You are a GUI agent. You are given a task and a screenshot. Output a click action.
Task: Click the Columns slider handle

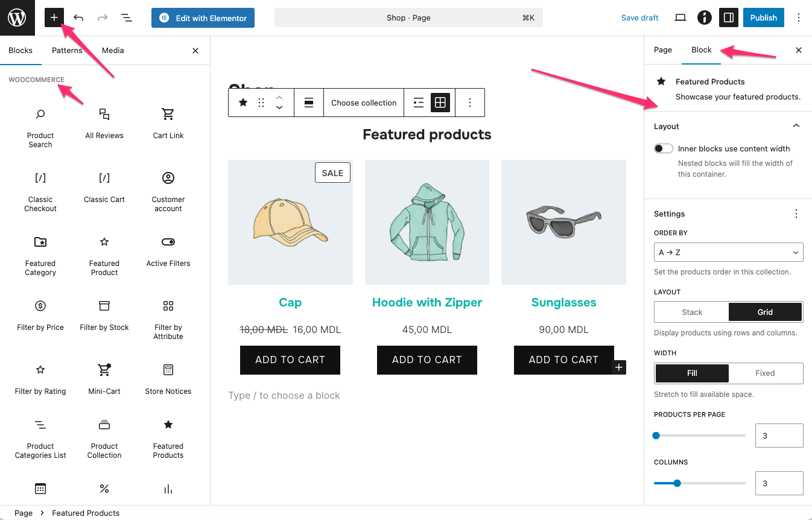677,483
